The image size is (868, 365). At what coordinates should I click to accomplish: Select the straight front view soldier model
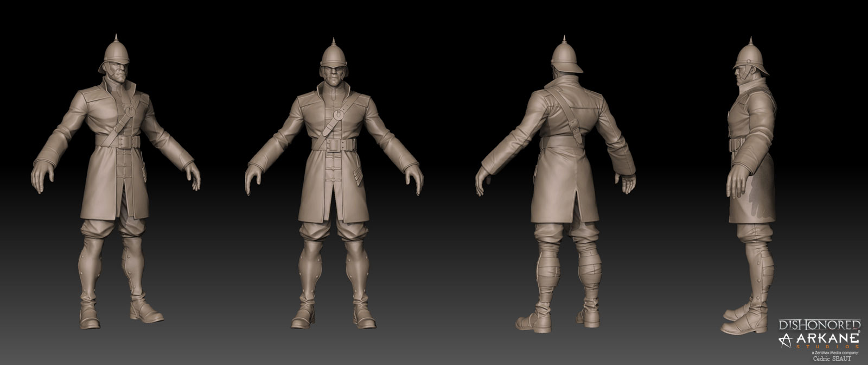point(334,182)
